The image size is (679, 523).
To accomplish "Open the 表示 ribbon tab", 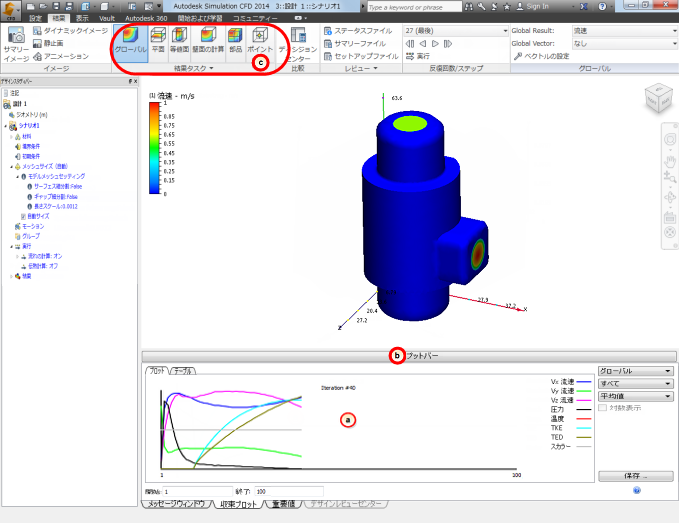I will [82, 18].
